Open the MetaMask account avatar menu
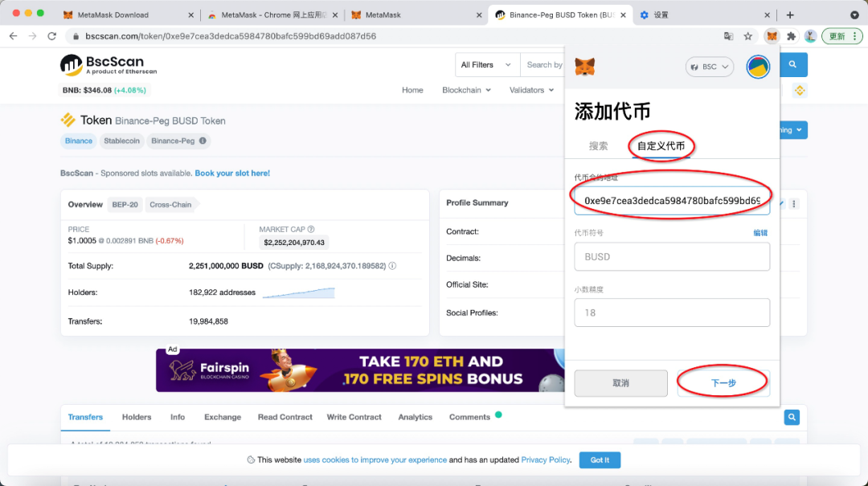 [x=758, y=67]
